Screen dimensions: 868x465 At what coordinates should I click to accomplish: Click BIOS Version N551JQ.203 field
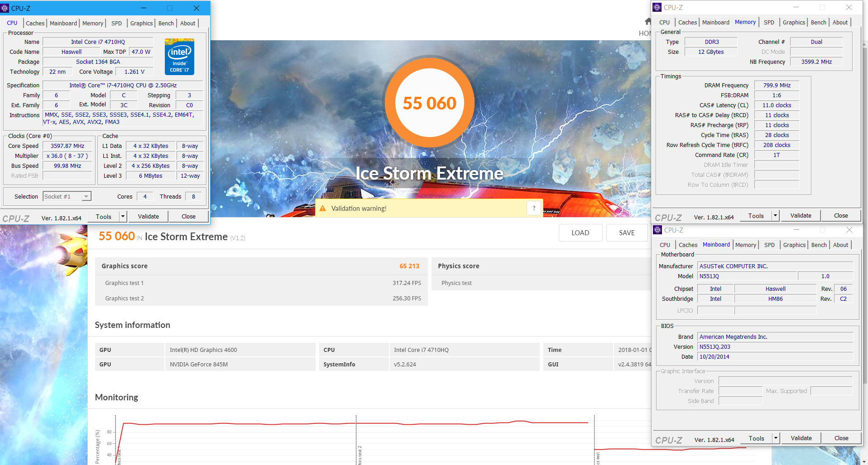coord(775,347)
